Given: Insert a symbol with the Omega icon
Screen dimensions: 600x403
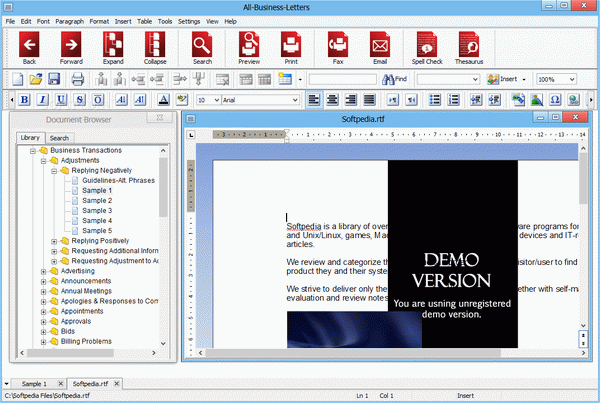Looking at the screenshot, I should [555, 100].
